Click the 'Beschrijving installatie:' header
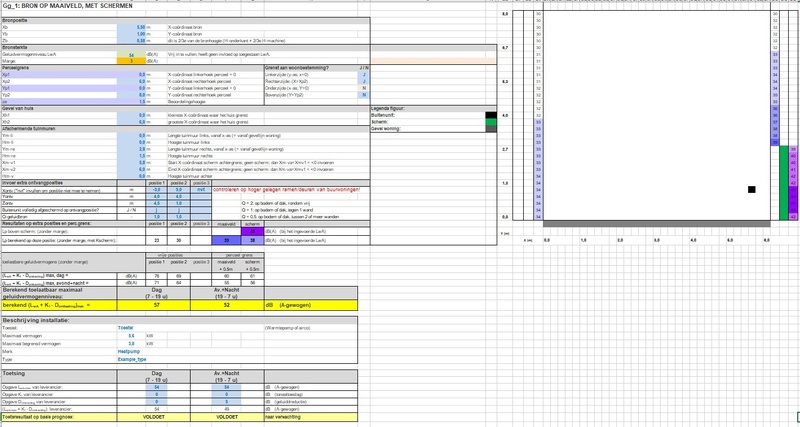The image size is (800, 427). point(36,320)
